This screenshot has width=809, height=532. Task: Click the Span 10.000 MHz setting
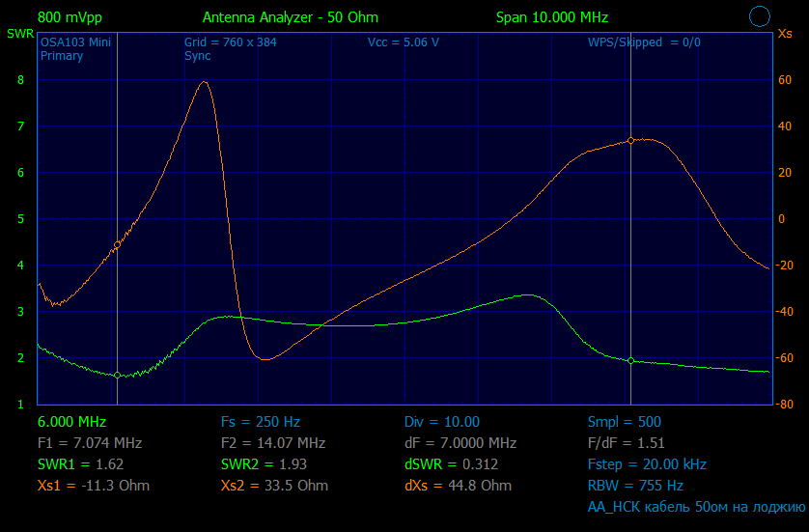[551, 17]
